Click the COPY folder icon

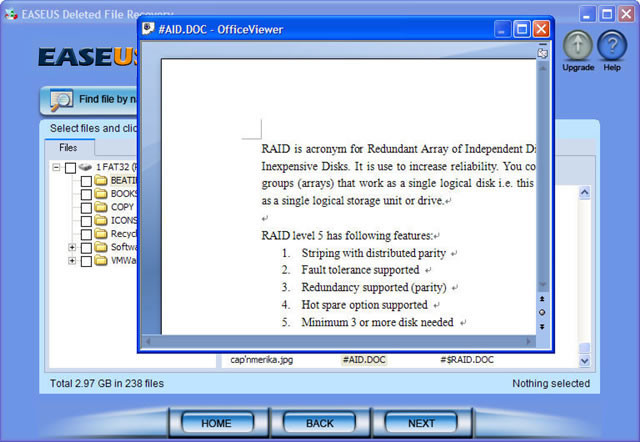click(x=101, y=207)
